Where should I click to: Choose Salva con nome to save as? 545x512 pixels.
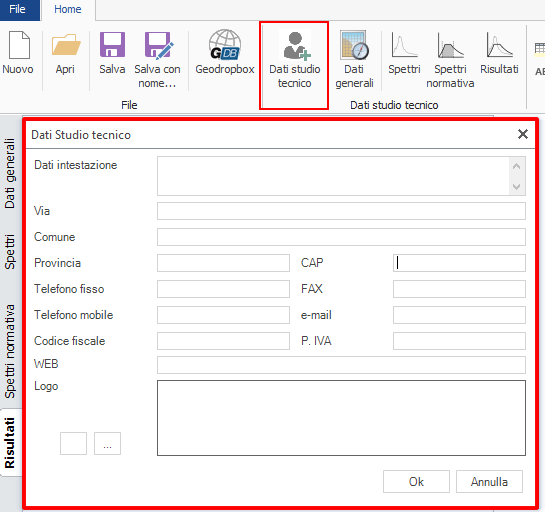157,59
